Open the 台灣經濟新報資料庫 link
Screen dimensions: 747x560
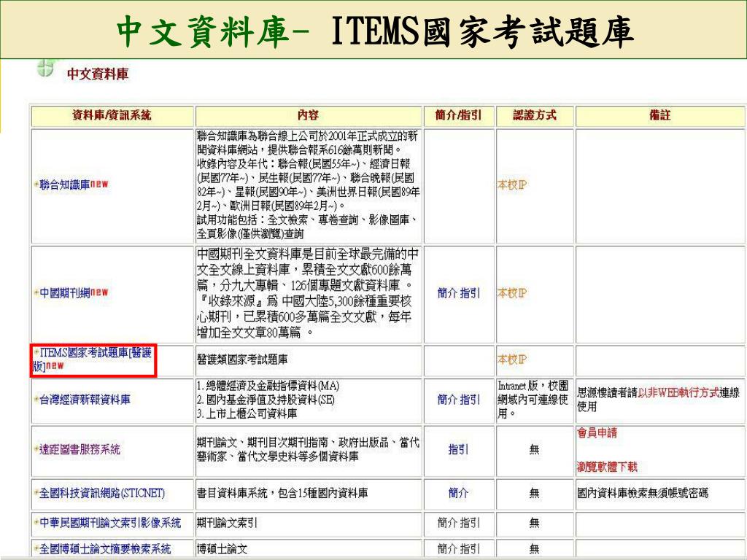point(85,400)
